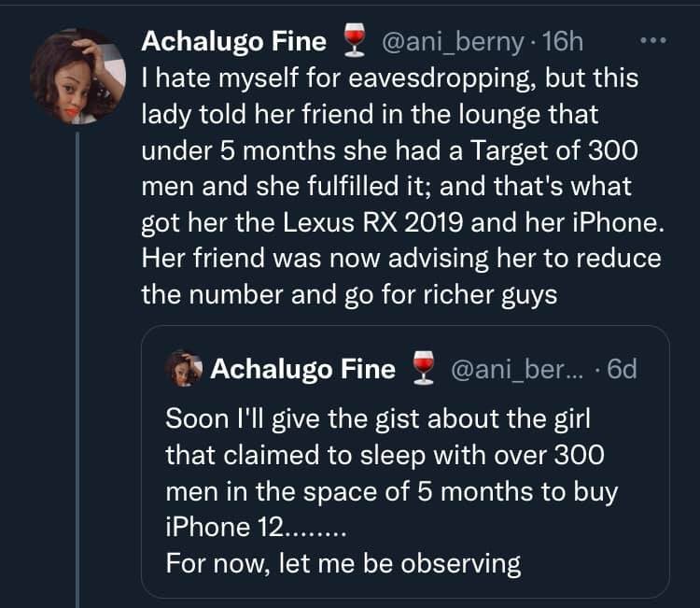Image resolution: width=700 pixels, height=608 pixels.
Task: Click the "I hate myself for eavesdropping" line
Action: point(389,78)
